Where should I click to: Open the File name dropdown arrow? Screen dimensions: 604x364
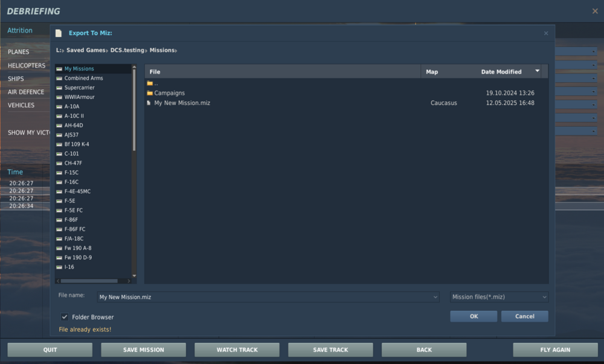[x=435, y=297]
